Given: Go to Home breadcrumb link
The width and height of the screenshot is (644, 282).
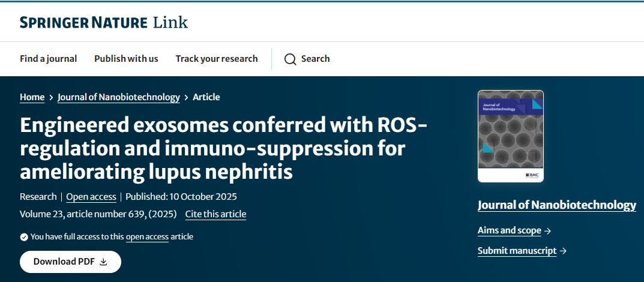Looking at the screenshot, I should point(32,97).
